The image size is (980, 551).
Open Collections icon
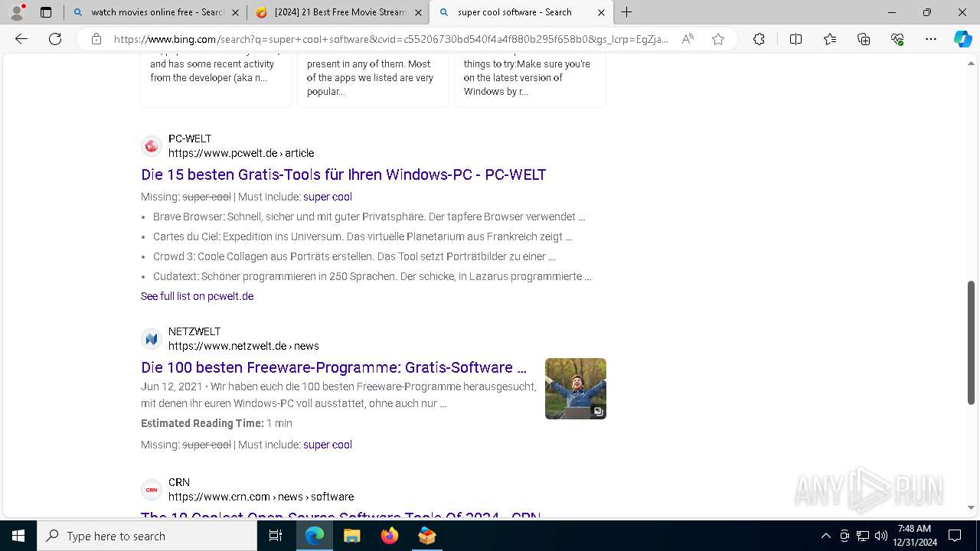(x=864, y=39)
